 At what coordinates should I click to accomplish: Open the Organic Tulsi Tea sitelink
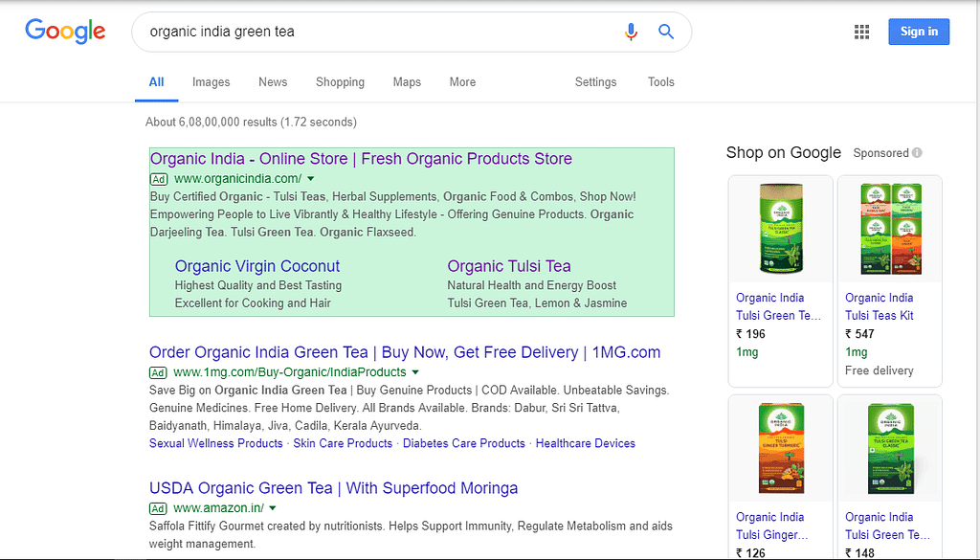509,266
